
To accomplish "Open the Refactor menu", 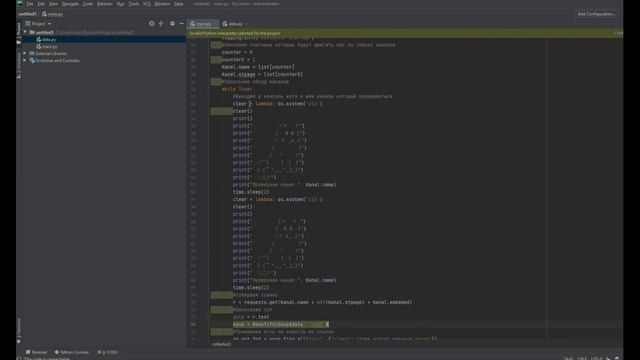I will point(104,4).
